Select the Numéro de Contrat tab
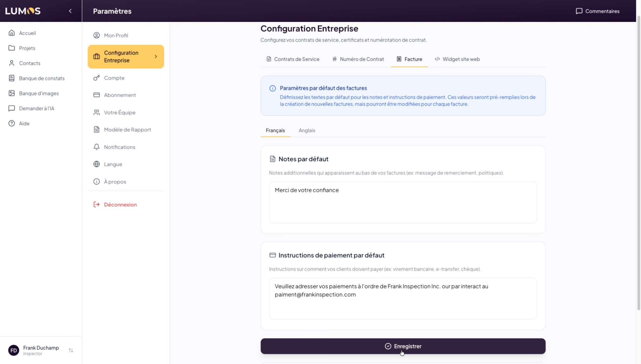The image size is (641, 364). tap(358, 59)
